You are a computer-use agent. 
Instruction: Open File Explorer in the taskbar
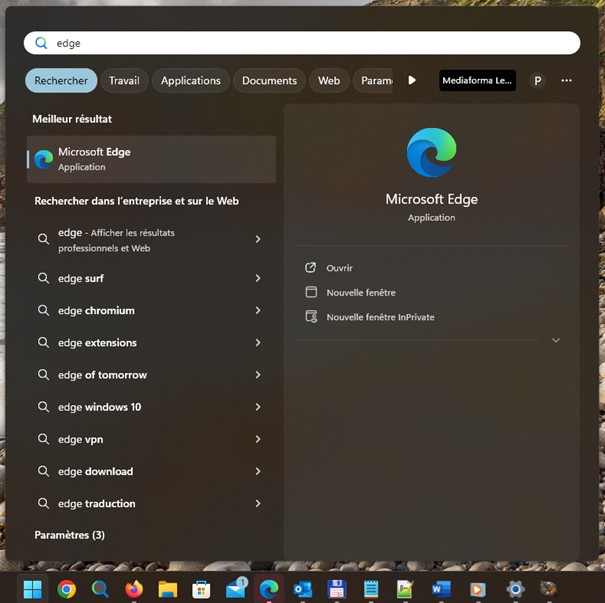coord(167,589)
